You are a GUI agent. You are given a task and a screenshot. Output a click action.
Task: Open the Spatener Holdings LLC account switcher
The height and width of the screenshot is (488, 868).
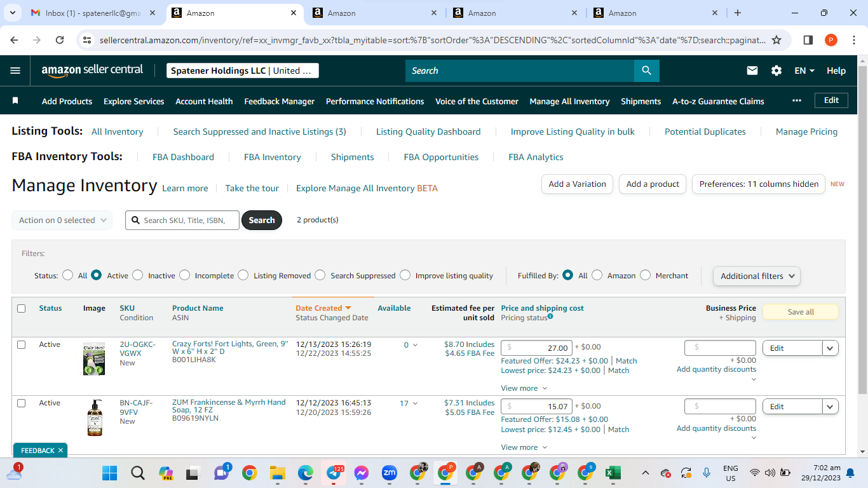[243, 71]
